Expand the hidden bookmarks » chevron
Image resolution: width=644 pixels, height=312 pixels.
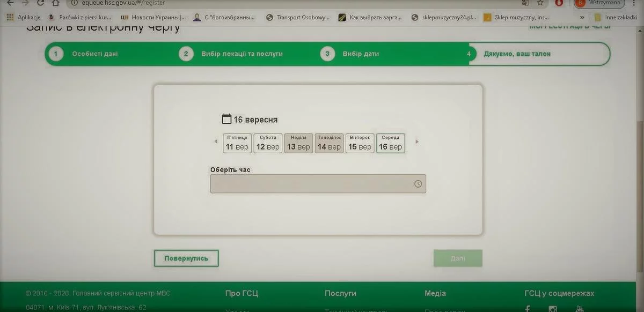[x=583, y=17]
